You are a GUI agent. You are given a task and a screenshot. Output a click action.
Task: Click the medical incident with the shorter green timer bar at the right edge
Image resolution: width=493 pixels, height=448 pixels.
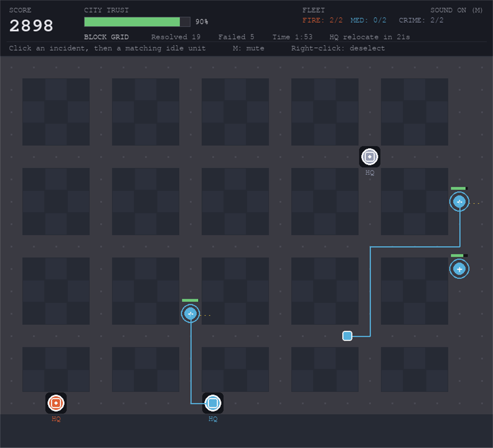pos(459,269)
